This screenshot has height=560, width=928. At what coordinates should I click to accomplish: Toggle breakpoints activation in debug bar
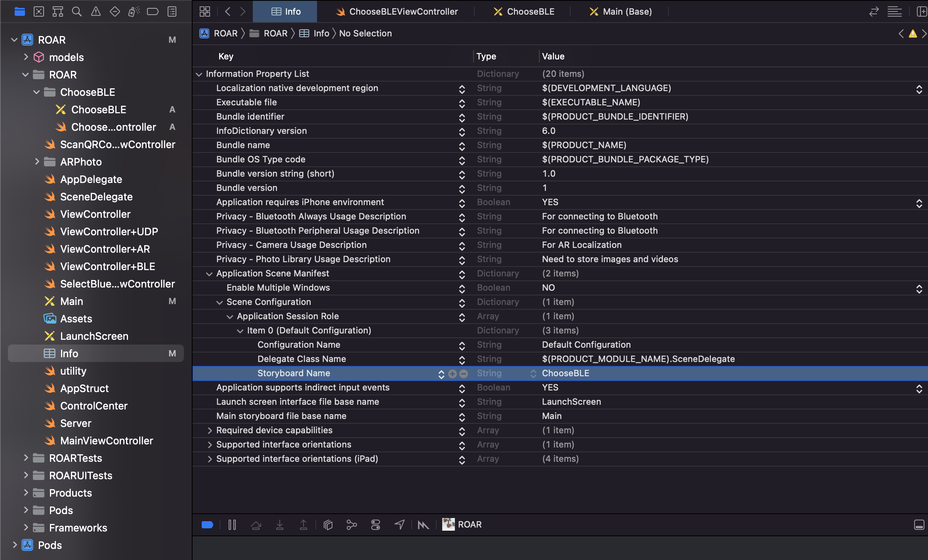[x=207, y=525]
